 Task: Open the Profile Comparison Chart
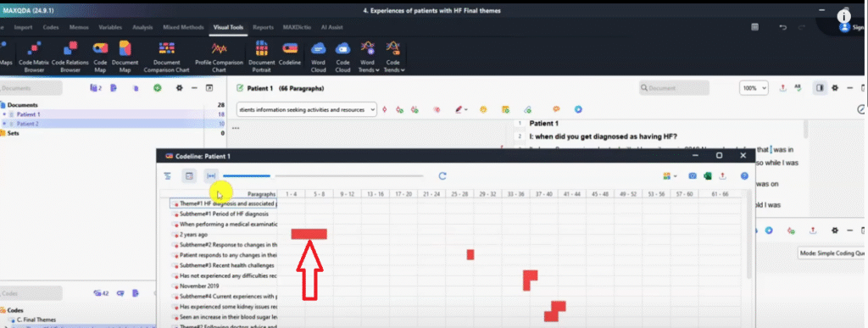point(219,57)
